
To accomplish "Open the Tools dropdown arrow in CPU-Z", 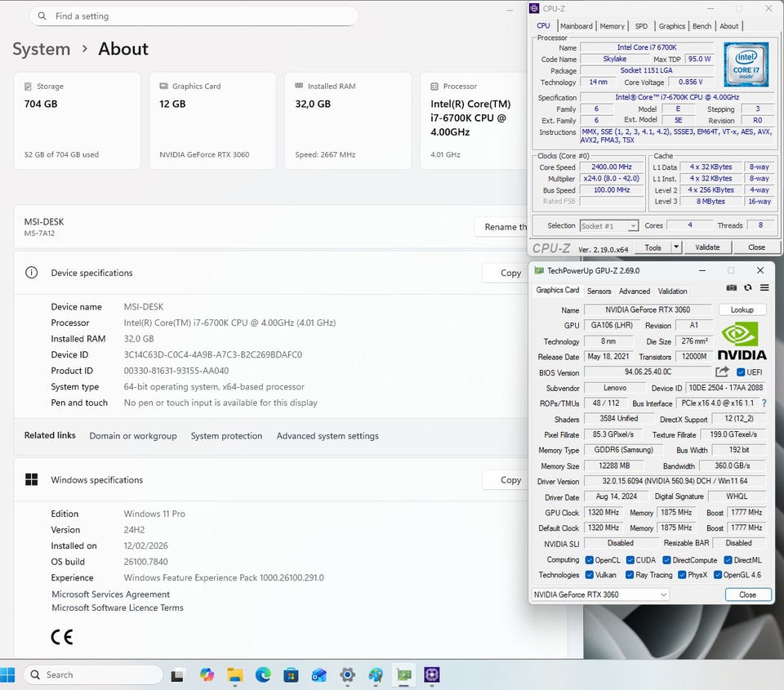I will [676, 247].
